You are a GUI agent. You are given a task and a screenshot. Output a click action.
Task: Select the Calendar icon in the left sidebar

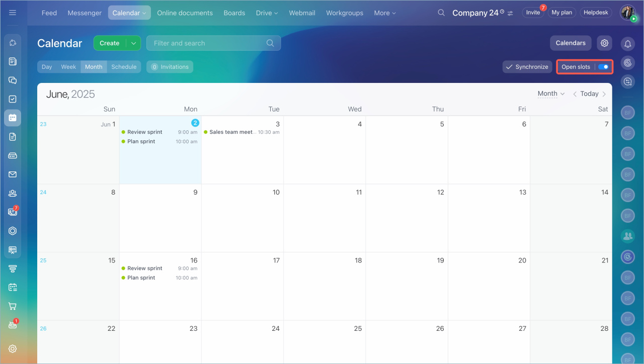coord(13,118)
